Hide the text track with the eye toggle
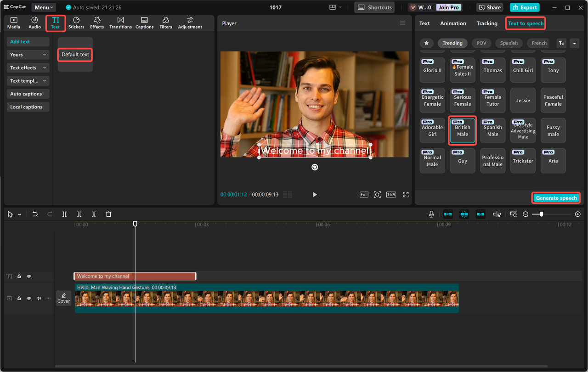 pyautogui.click(x=28, y=276)
